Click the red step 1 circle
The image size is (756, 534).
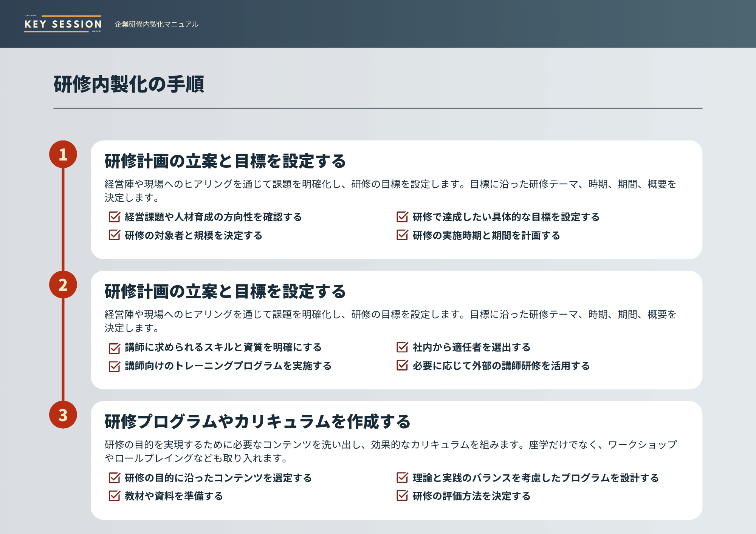coord(63,154)
